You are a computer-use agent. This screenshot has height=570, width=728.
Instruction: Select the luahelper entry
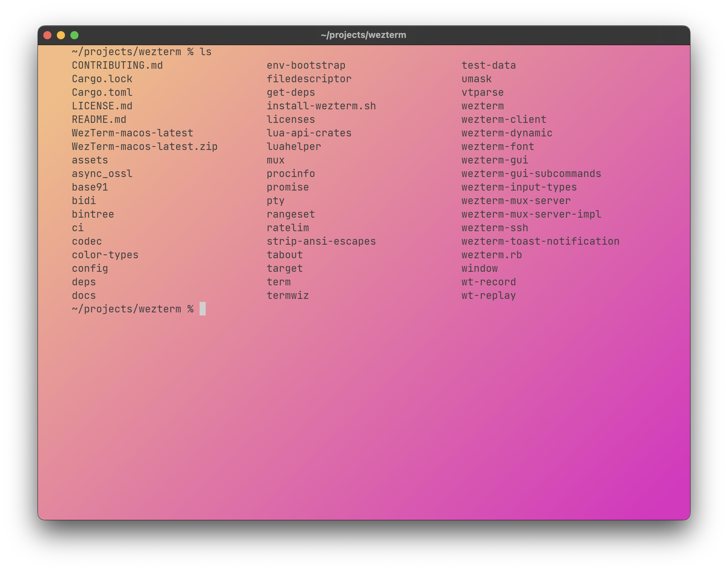point(294,147)
